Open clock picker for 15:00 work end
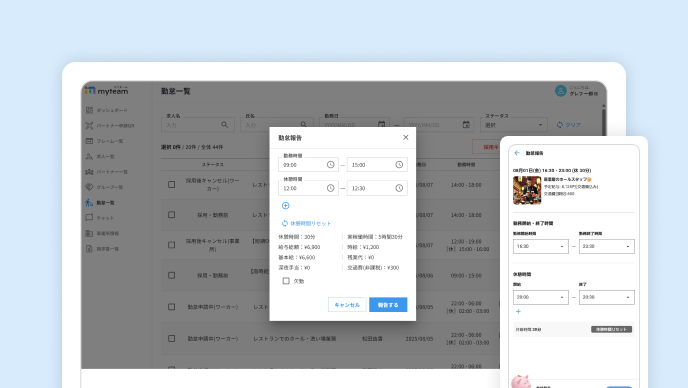Image resolution: width=688 pixels, height=388 pixels. (399, 165)
